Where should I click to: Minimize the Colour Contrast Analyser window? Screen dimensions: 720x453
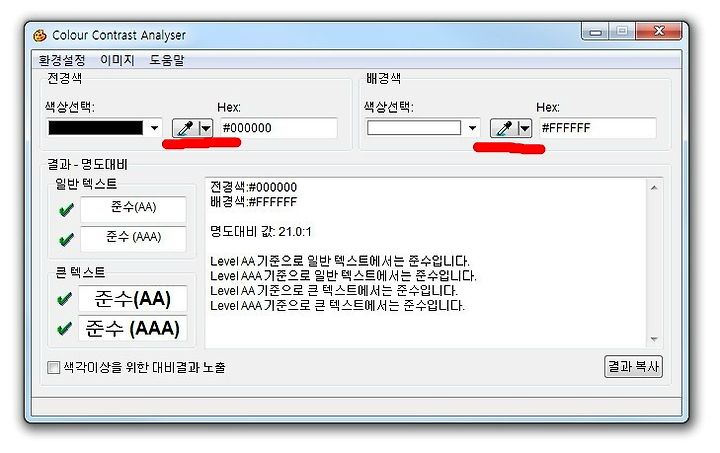click(595, 32)
